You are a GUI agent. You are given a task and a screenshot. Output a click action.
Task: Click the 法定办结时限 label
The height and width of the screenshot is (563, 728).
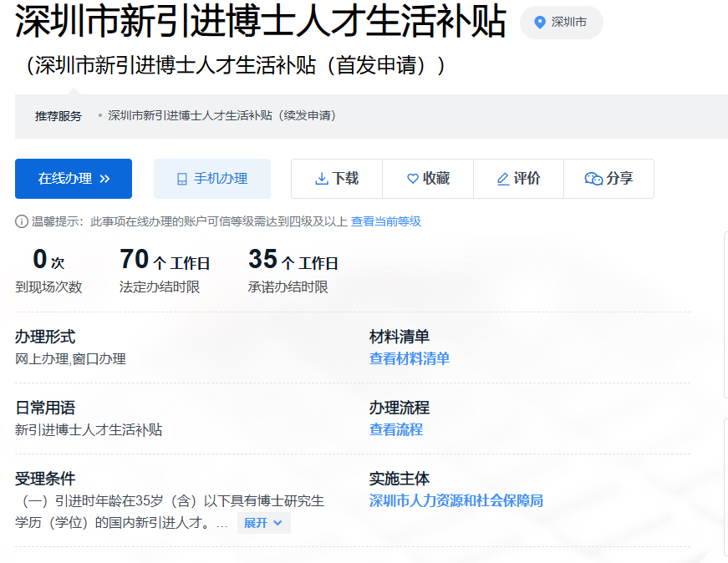pos(160,287)
